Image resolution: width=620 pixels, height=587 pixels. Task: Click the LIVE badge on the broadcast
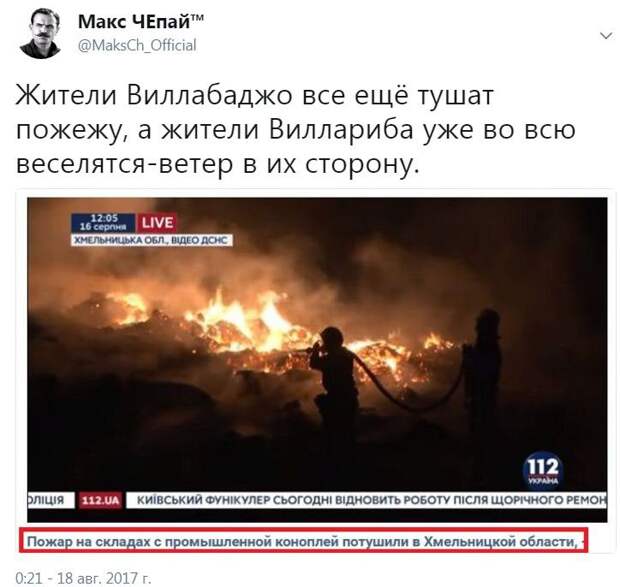click(157, 223)
